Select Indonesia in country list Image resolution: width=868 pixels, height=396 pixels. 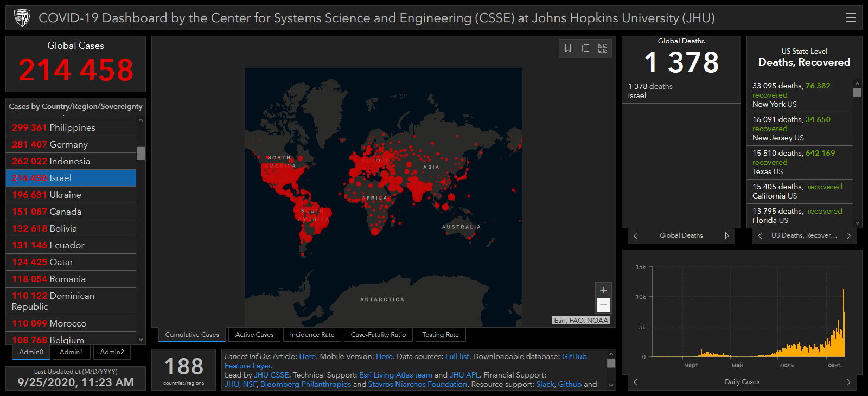click(71, 161)
